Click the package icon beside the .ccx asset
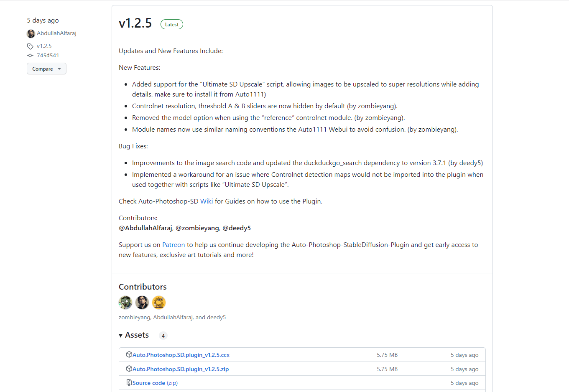Screen dimensions: 569x392 (129, 354)
